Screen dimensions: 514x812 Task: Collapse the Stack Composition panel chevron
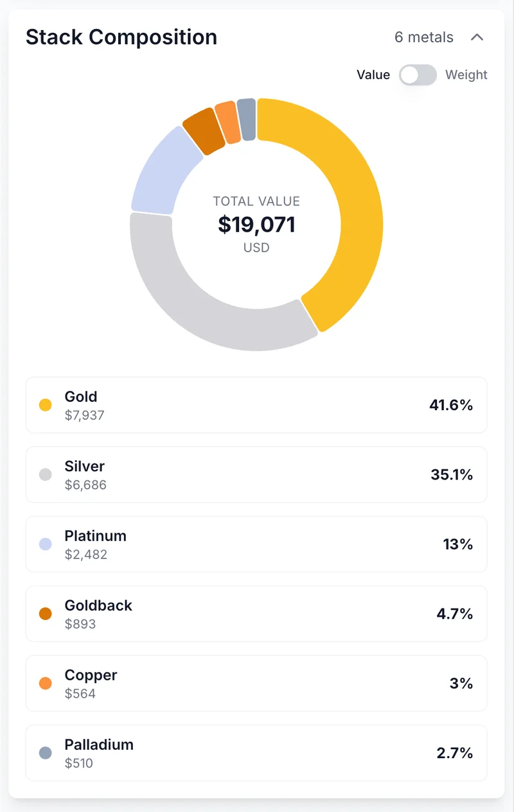(477, 37)
